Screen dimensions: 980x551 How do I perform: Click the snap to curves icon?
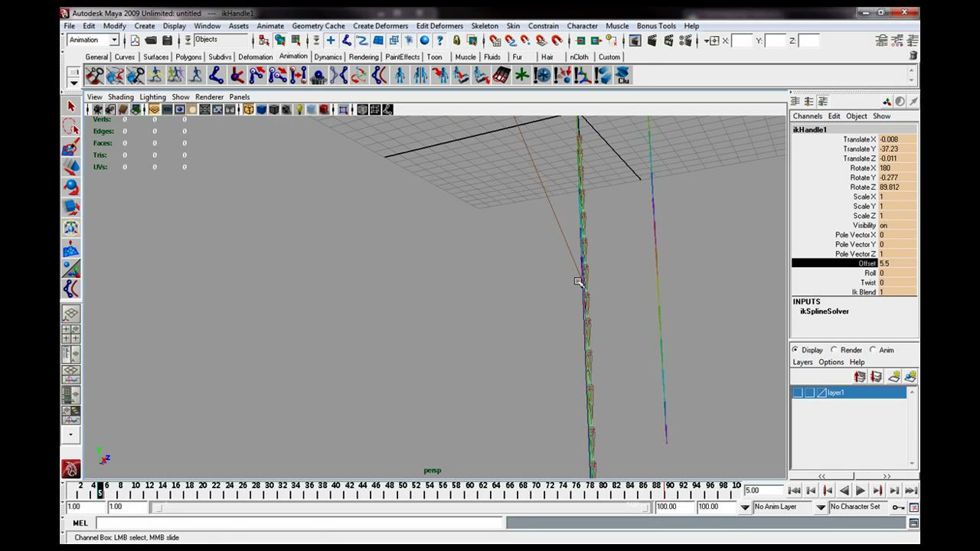click(x=511, y=41)
